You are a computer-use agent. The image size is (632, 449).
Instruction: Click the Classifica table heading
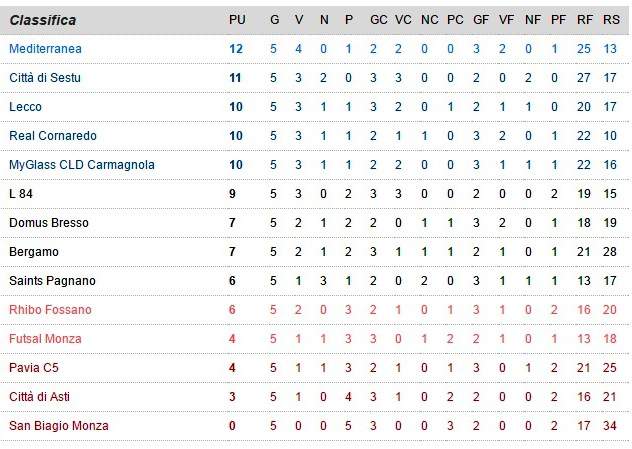pos(43,20)
